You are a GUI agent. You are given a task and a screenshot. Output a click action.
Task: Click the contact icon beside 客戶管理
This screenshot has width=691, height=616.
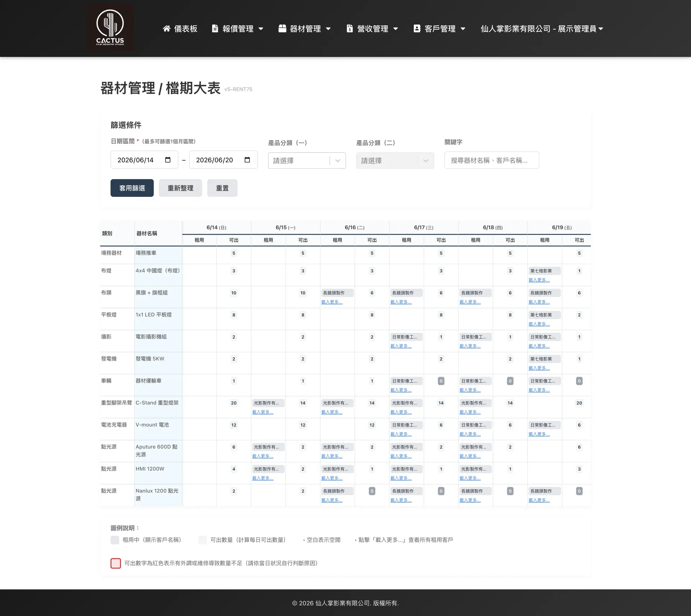pos(417,28)
